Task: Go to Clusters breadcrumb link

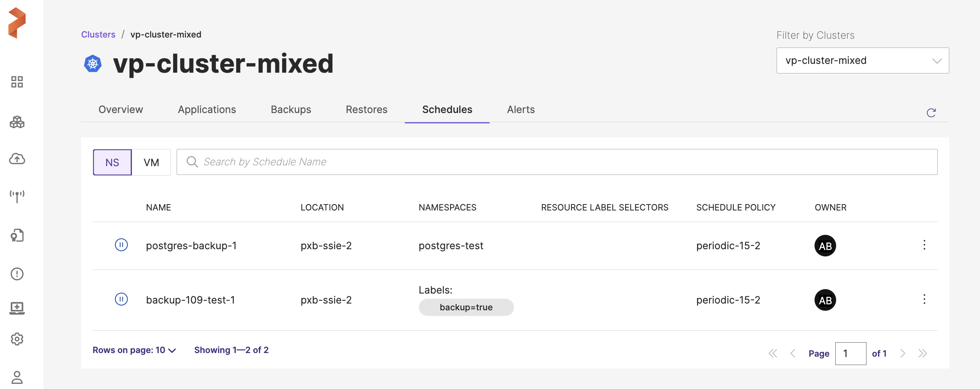Action: tap(98, 35)
